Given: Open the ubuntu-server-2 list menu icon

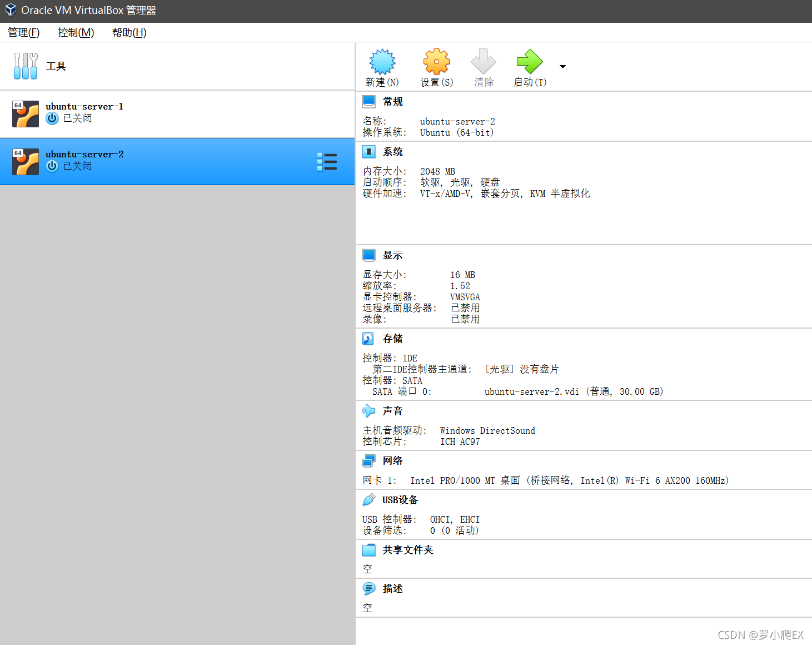Looking at the screenshot, I should click(x=327, y=161).
